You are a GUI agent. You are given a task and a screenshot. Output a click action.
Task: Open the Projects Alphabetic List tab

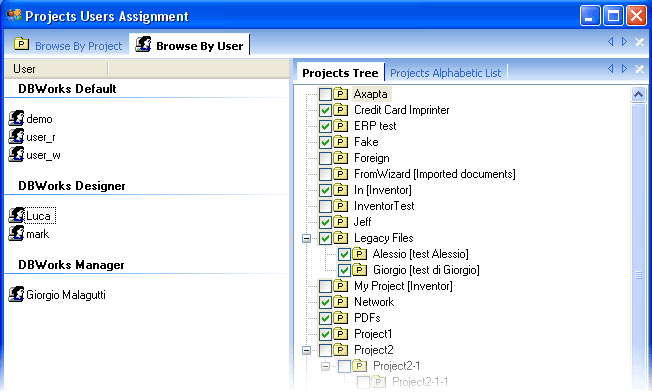pos(445,73)
